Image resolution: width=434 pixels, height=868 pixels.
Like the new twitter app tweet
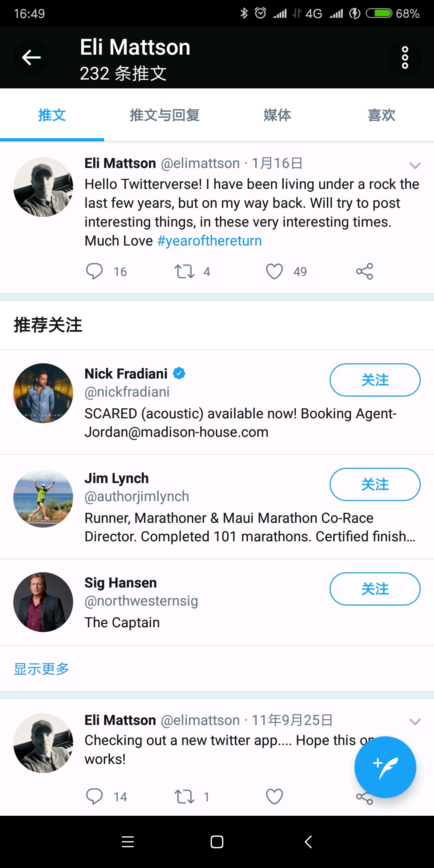(274, 796)
